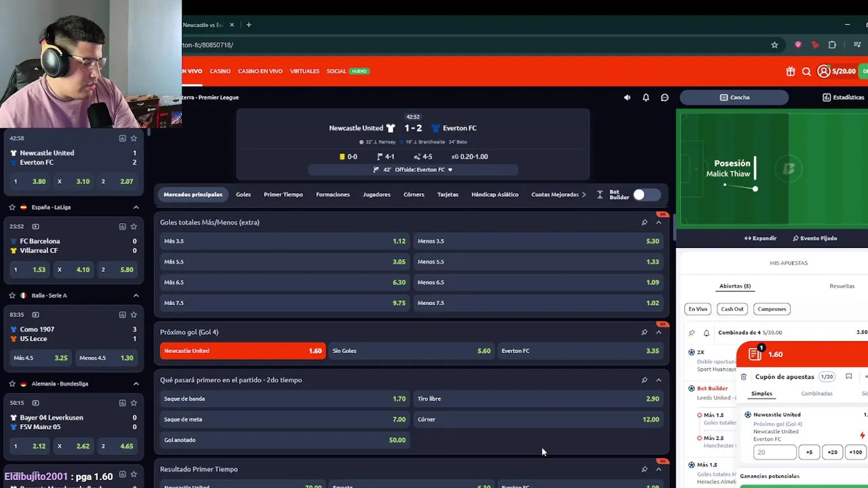Open stats icon for Como vs Lecce
868x488 pixels.
122,314
